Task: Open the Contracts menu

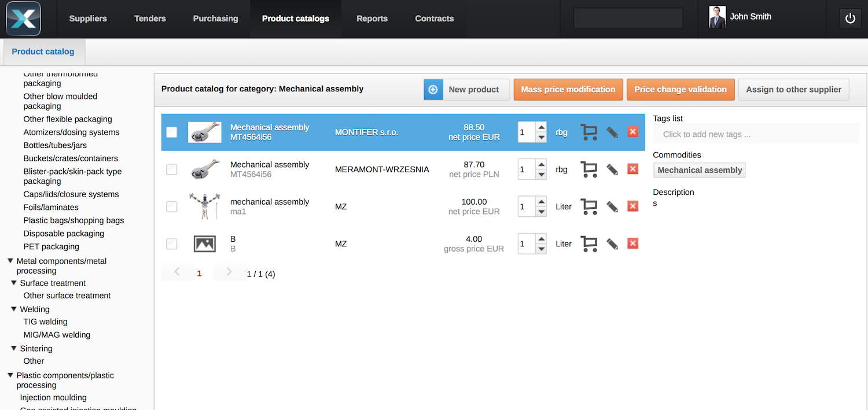Action: pos(435,19)
